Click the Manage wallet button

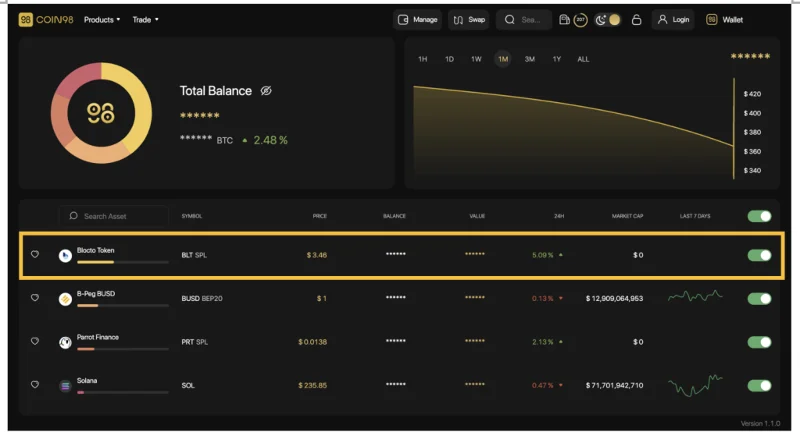417,19
